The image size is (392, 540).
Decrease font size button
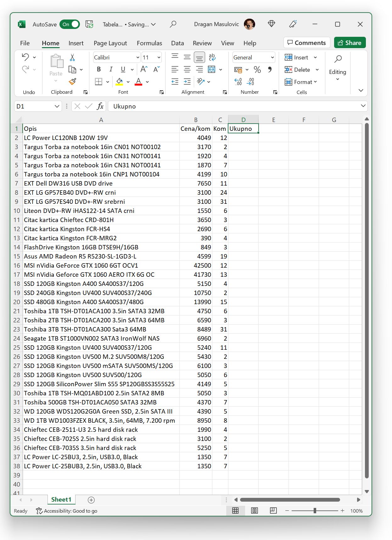(x=157, y=69)
